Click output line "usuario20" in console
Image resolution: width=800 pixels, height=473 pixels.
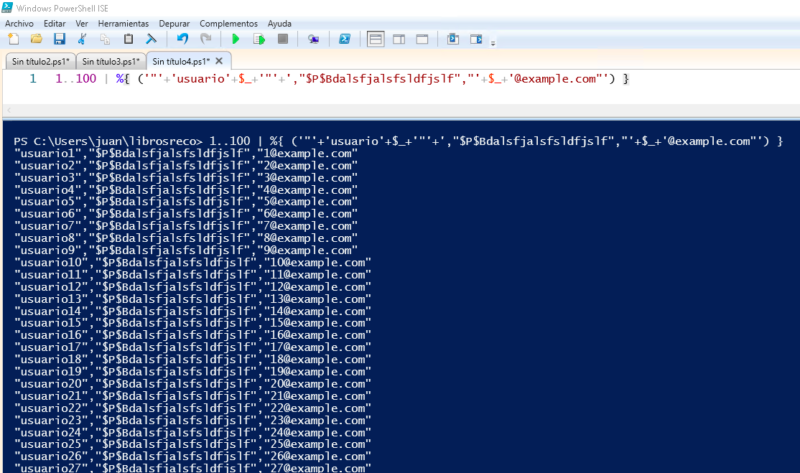pyautogui.click(x=192, y=384)
